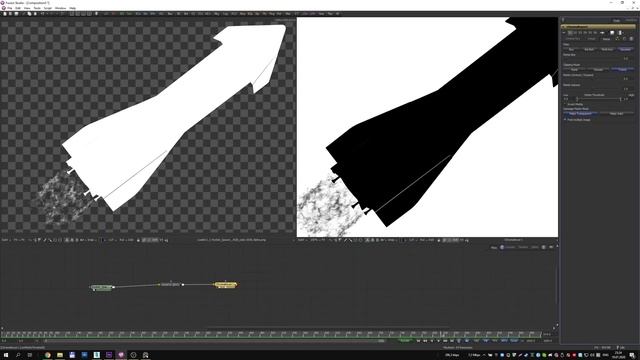Click the Matte Blur slider track
The image size is (640, 360).
(593, 59)
